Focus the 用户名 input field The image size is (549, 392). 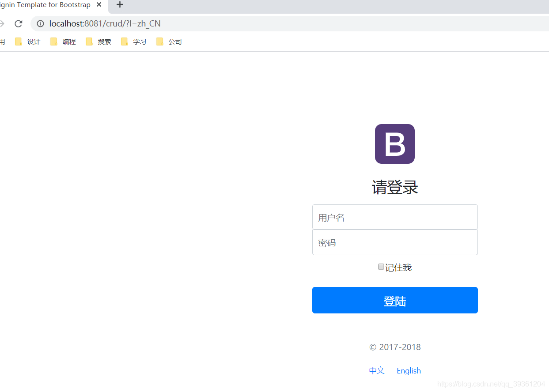(395, 217)
